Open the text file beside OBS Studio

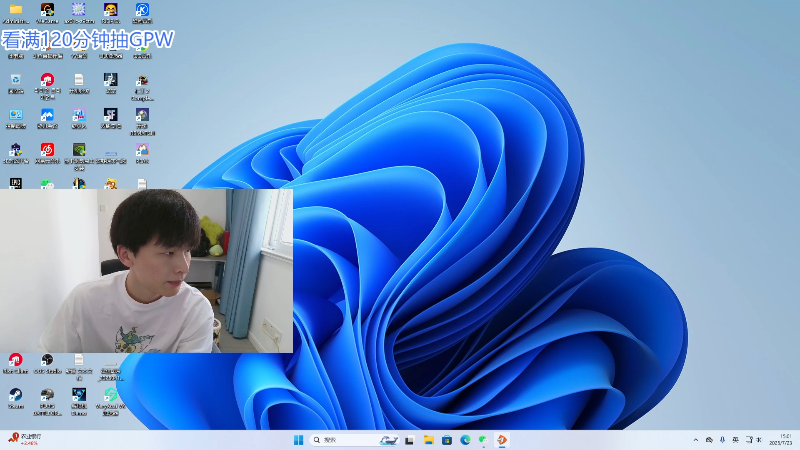(x=79, y=360)
